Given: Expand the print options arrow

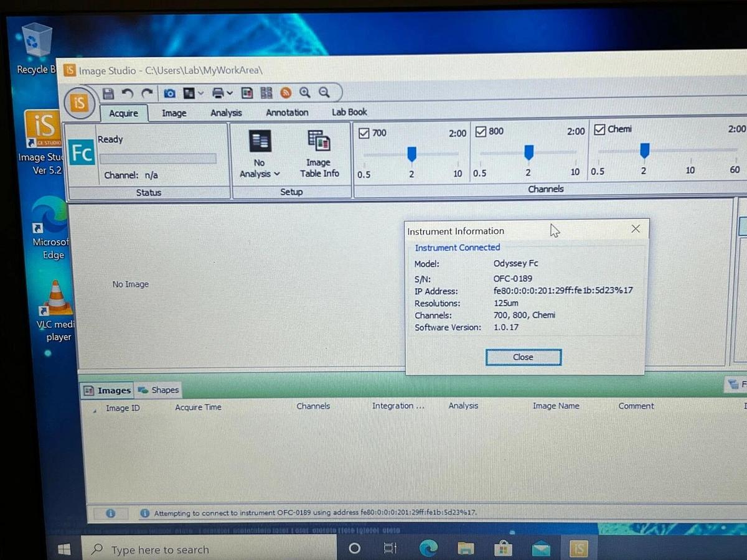Looking at the screenshot, I should 230,93.
